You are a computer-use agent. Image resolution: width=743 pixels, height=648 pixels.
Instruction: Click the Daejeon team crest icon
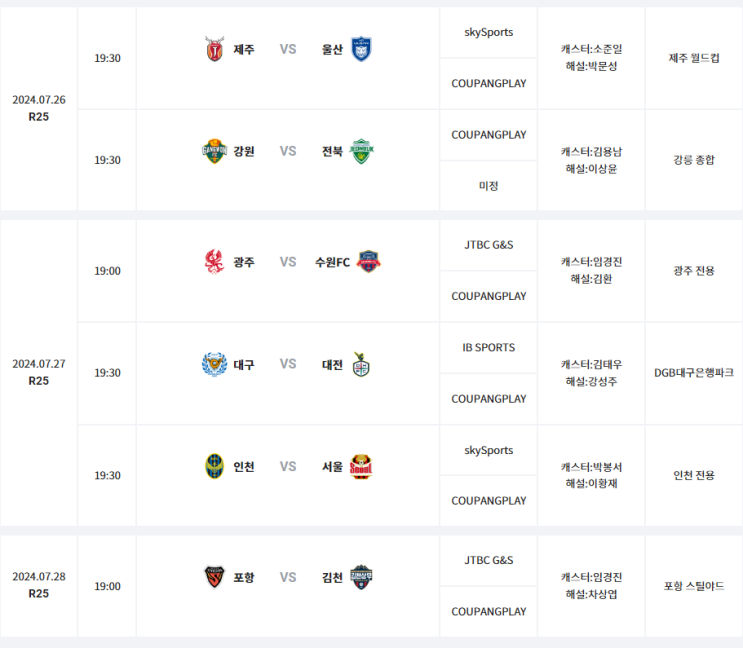pyautogui.click(x=361, y=365)
